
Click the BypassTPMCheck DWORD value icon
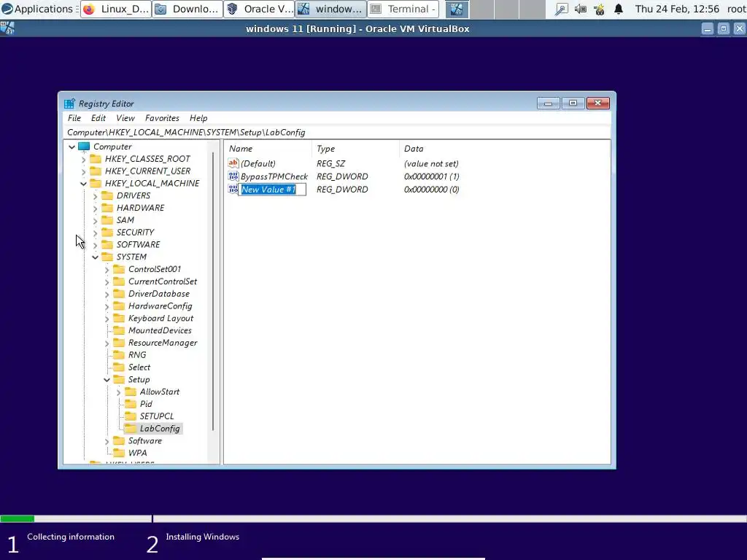(233, 176)
